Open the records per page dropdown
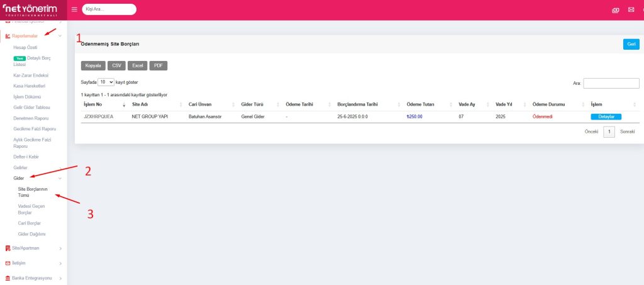Screen dimensions: 644x285 (x=106, y=82)
